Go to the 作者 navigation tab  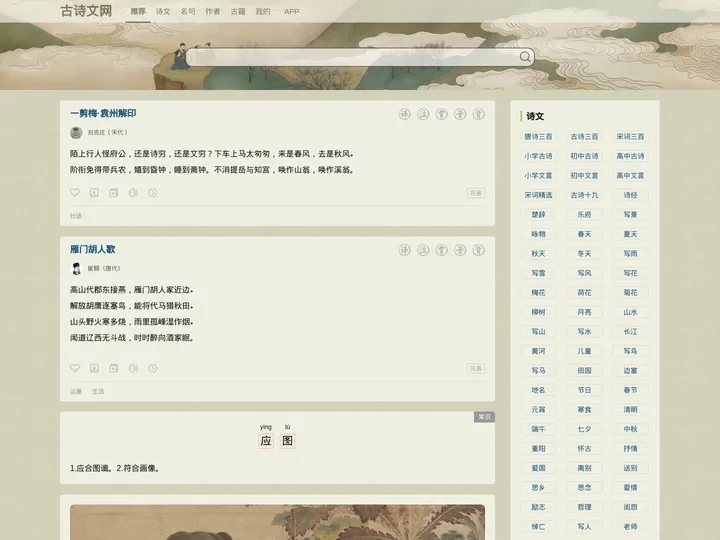[x=213, y=11]
